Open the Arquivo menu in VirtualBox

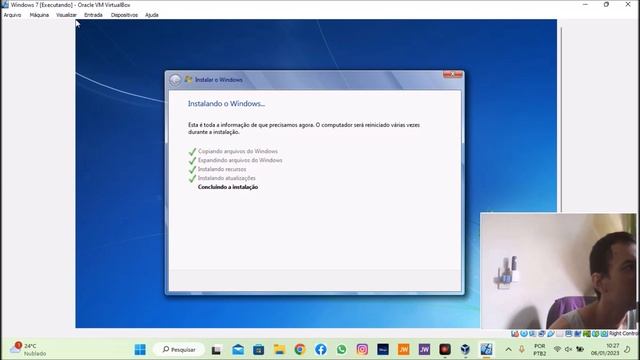[x=12, y=15]
